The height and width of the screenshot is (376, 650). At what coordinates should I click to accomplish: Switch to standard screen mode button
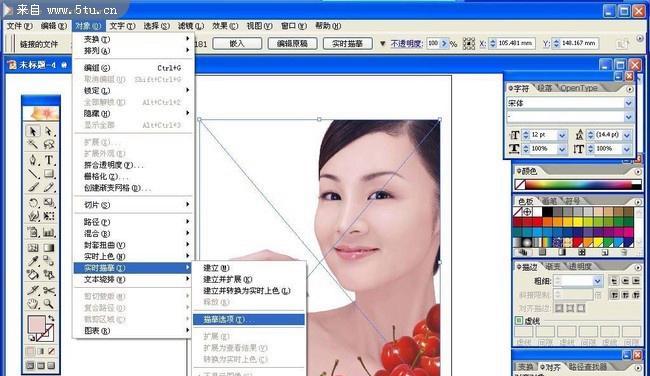pos(30,366)
